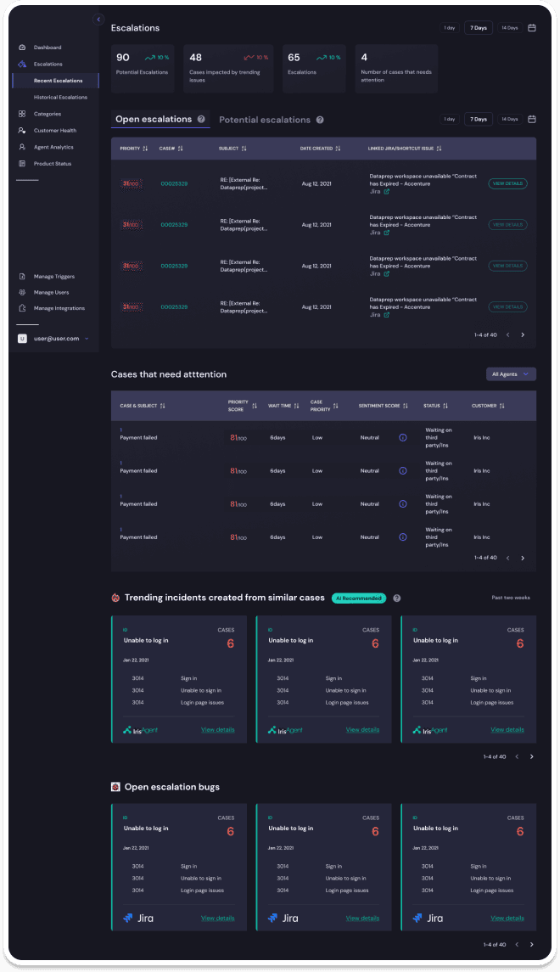Next page of Cases that need attention
This screenshot has height=972, width=560.
[x=523, y=558]
